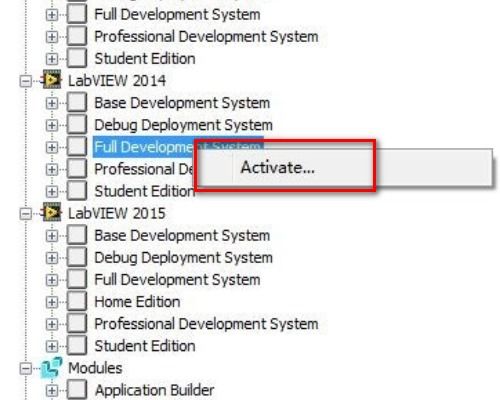Image resolution: width=500 pixels, height=400 pixels.
Task: Click status box beside Application Builder
Action: [77, 390]
